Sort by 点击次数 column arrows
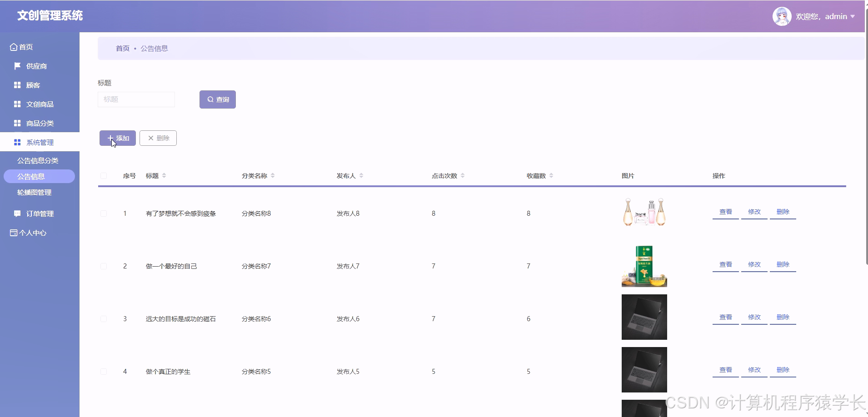The height and width of the screenshot is (417, 868). [463, 176]
